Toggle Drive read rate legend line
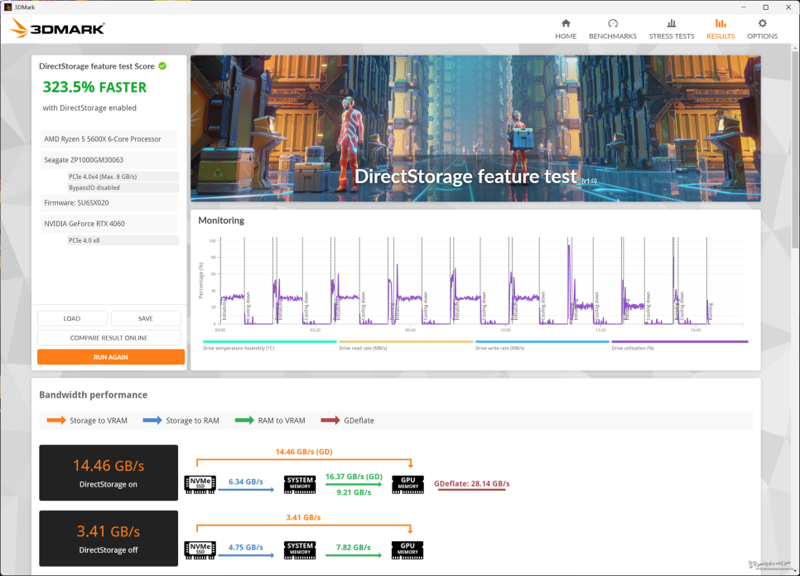800x576 pixels. 406,342
